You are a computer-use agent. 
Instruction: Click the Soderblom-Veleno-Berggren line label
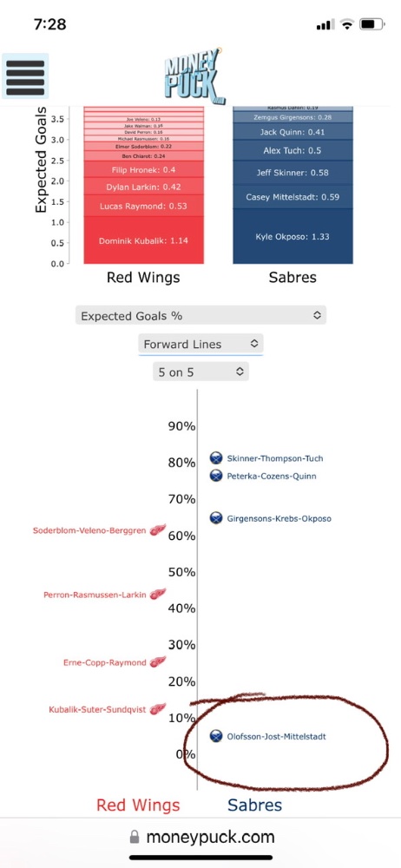pyautogui.click(x=89, y=530)
